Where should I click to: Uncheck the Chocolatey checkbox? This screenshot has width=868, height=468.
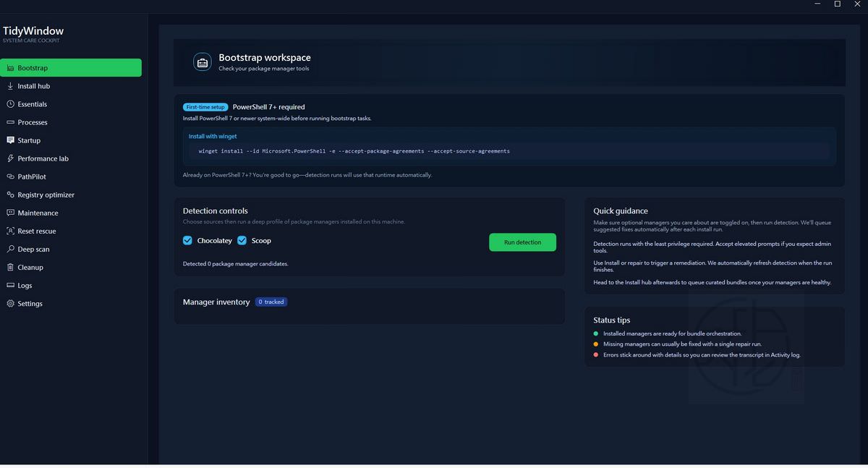pos(188,241)
